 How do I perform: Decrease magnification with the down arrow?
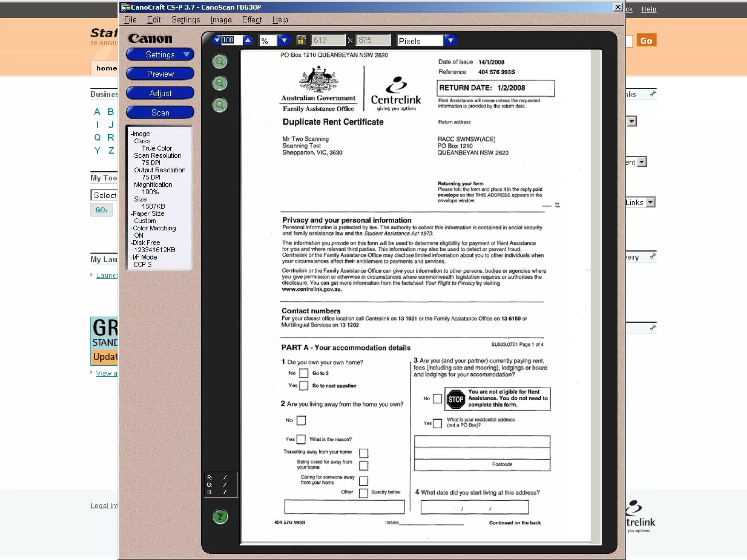point(217,40)
